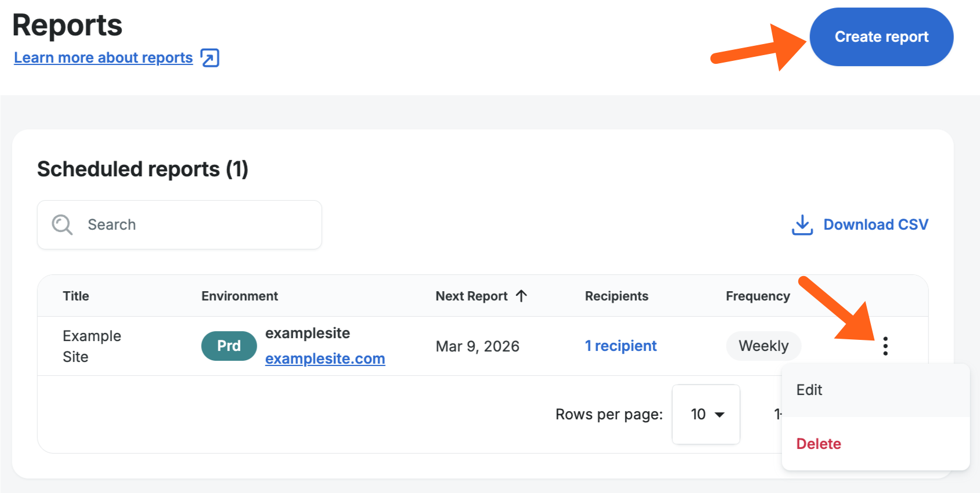Screen dimensions: 980x493
Task: Click the magnifying glass search icon
Action: (x=62, y=224)
